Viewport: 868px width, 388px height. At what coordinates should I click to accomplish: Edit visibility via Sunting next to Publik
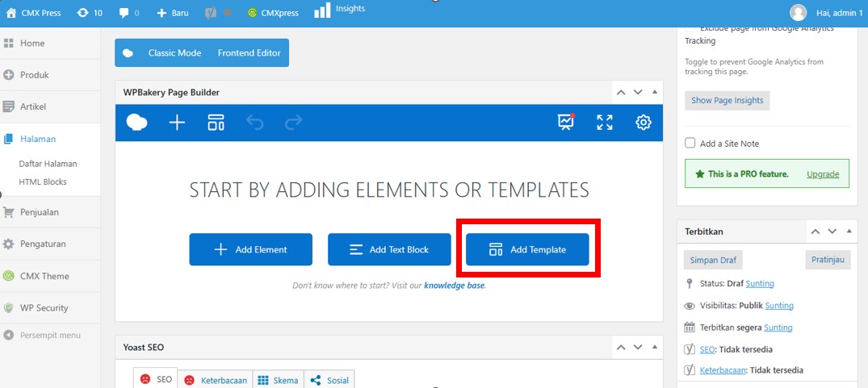(779, 305)
